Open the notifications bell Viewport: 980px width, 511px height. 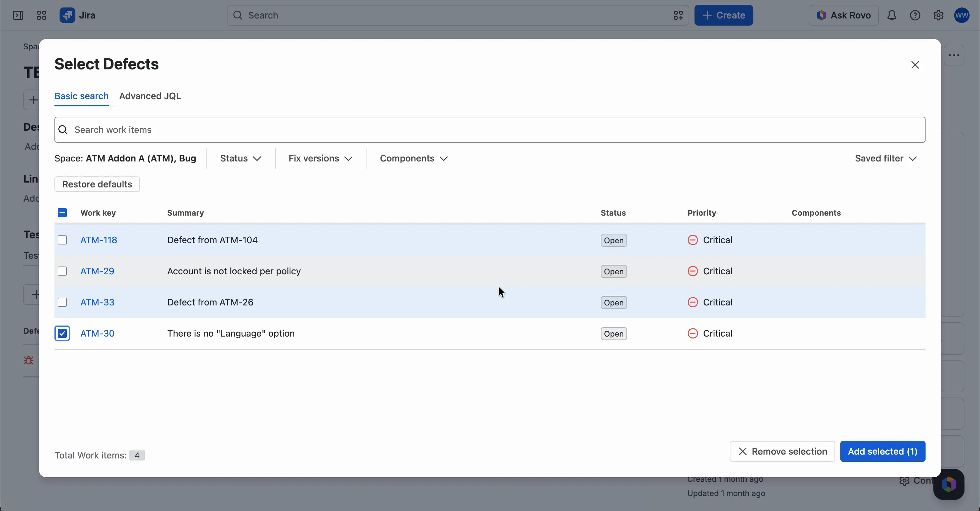(x=892, y=15)
